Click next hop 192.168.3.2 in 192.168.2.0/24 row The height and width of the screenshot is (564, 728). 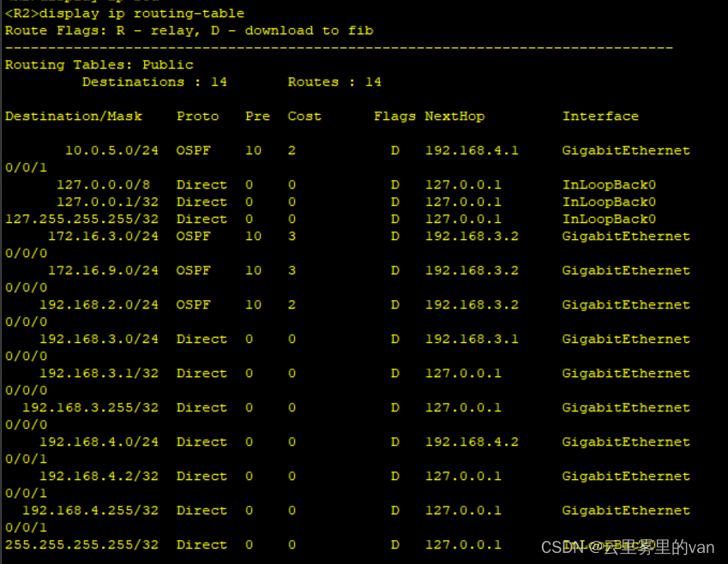pos(472,305)
